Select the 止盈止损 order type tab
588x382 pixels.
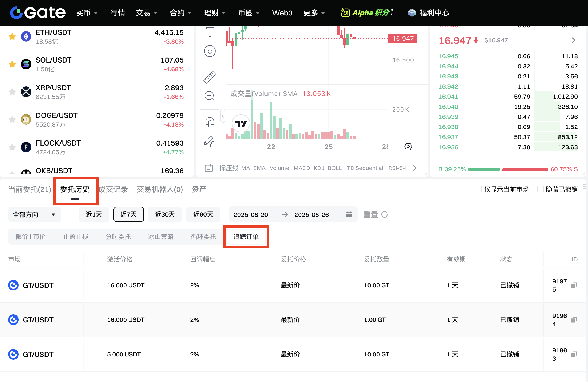pyautogui.click(x=76, y=237)
